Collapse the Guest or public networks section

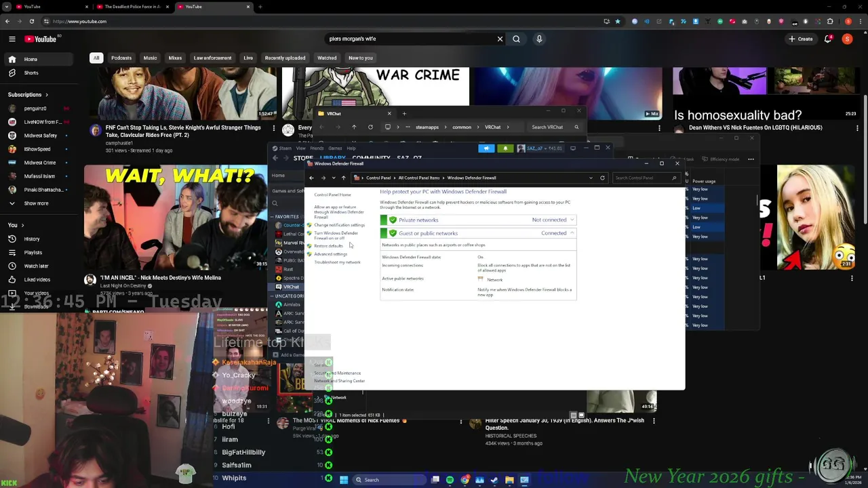tap(572, 233)
